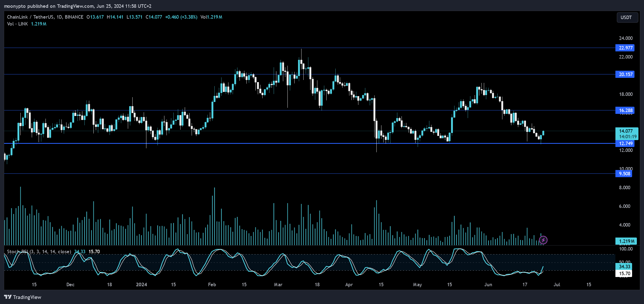
Task: Open the USDT currency selector
Action: [x=627, y=17]
